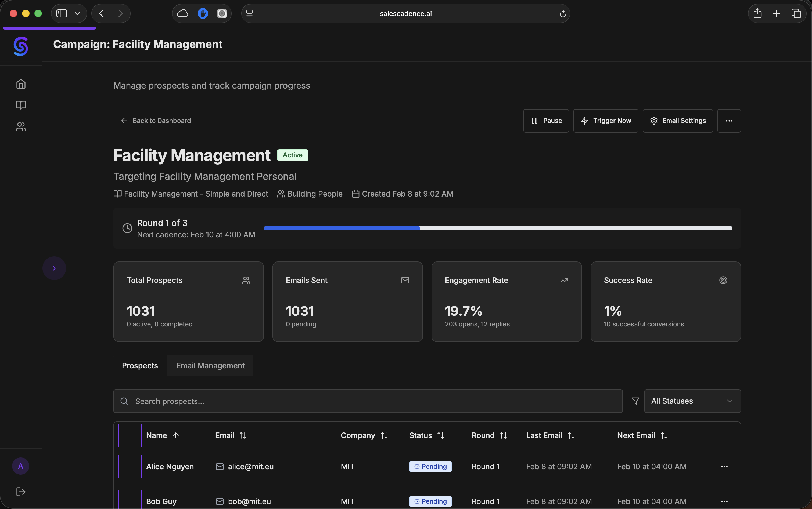Open the tab group dropdown next to the sidebar icon
The width and height of the screenshot is (812, 509).
(x=77, y=13)
